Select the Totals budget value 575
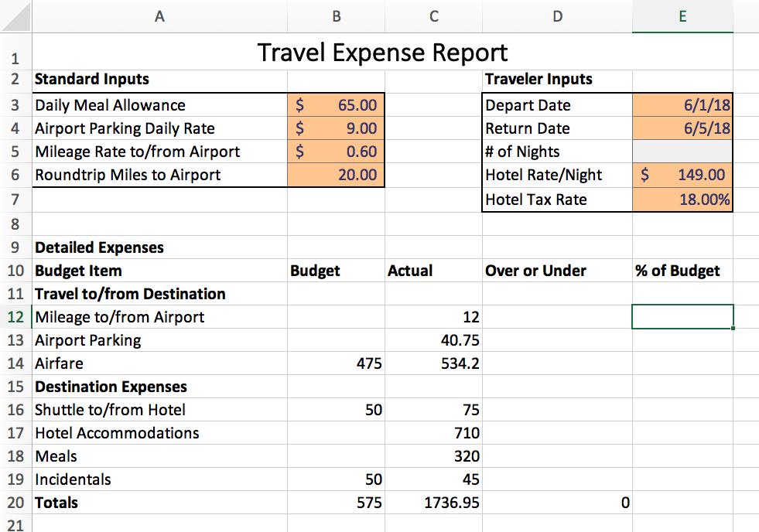The image size is (759, 532). coord(337,503)
